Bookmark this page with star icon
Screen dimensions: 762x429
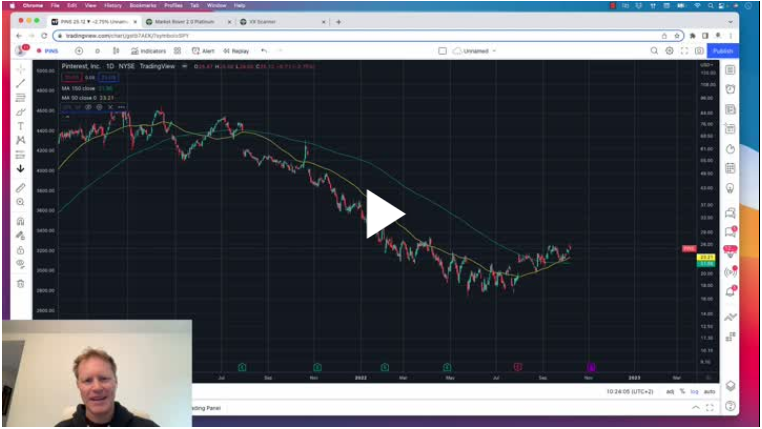[676, 36]
